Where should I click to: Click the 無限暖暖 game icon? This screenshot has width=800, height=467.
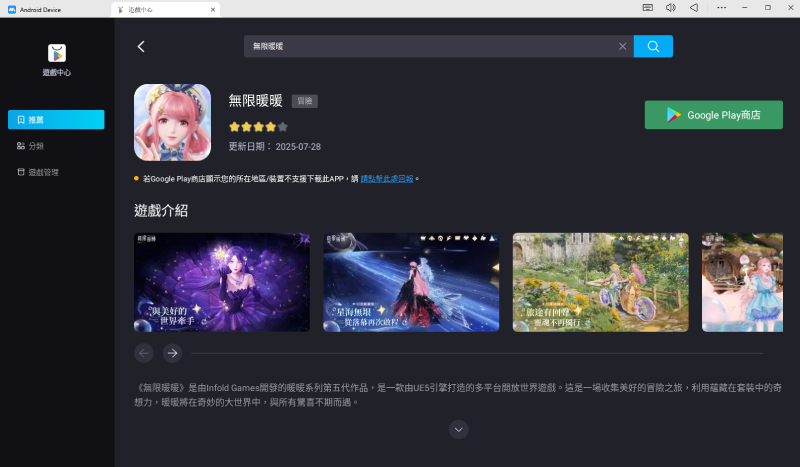coord(172,122)
